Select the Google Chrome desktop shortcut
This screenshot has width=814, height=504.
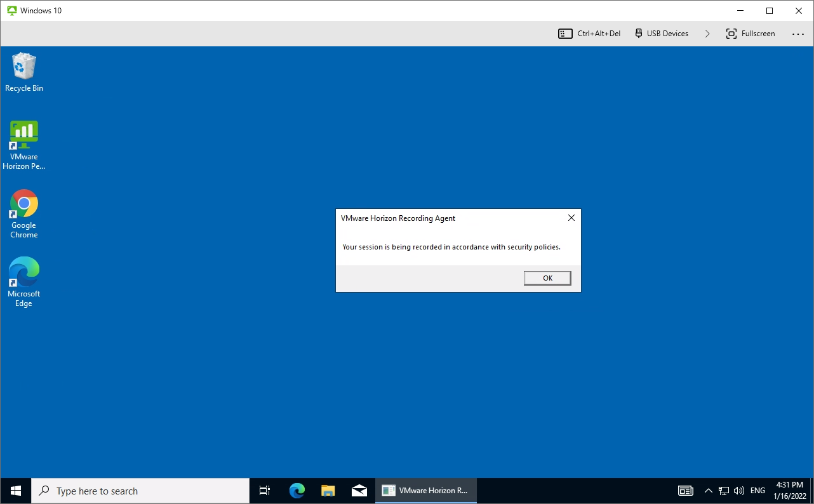[24, 214]
